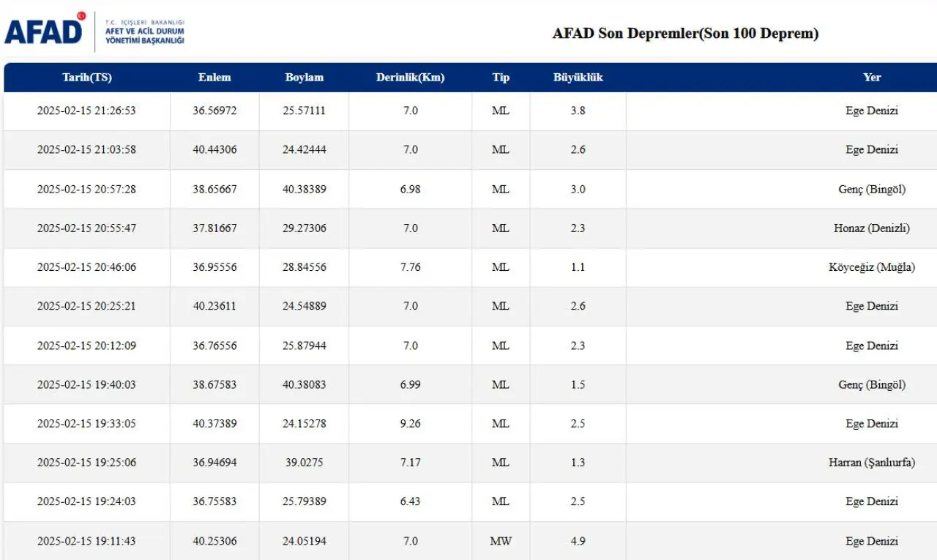Select the MW type cell
Viewport: 937px width, 560px height.
tap(501, 542)
